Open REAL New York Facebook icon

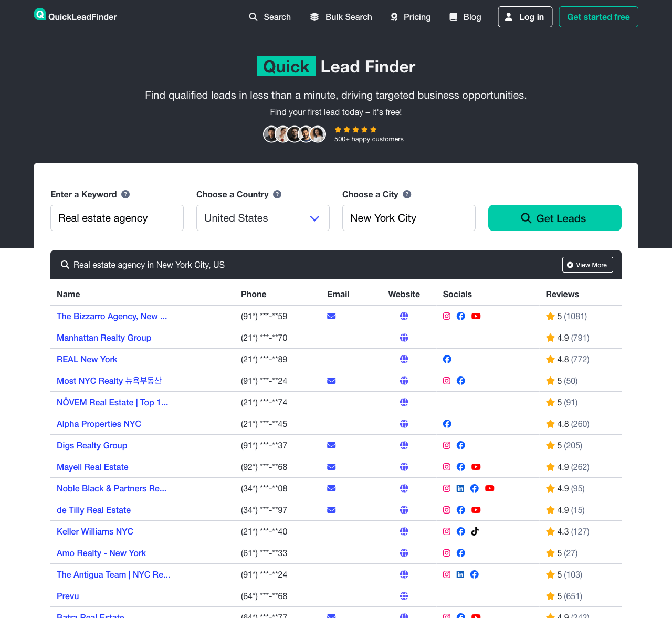point(447,359)
